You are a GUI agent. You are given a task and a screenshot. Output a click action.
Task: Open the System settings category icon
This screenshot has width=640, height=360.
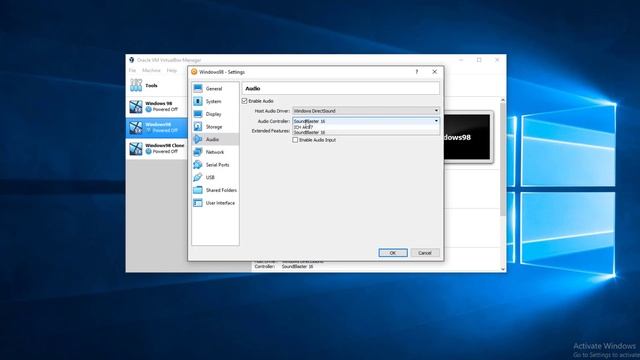pyautogui.click(x=198, y=101)
